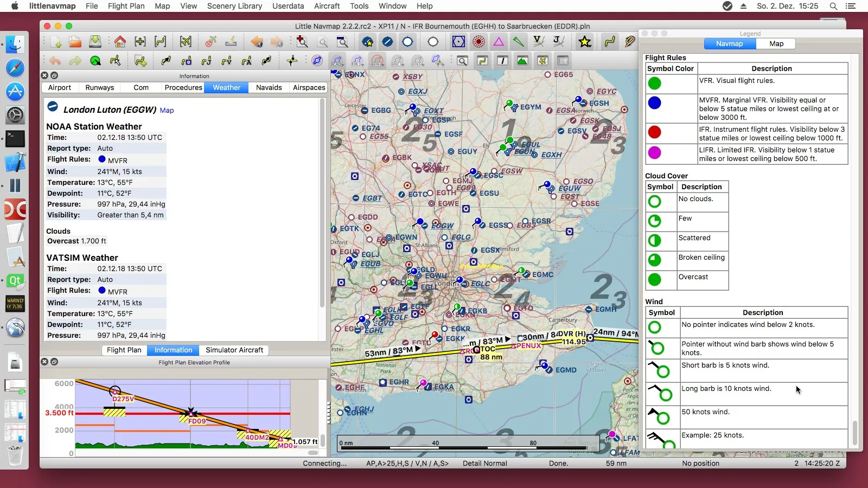This screenshot has height=488, width=868.
Task: Click the Map link beside London Luton
Action: 167,110
